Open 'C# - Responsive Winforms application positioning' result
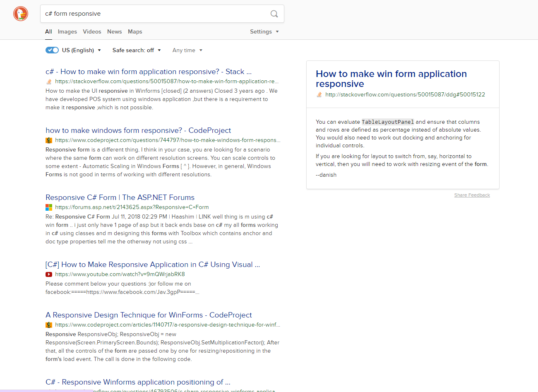 tap(138, 382)
